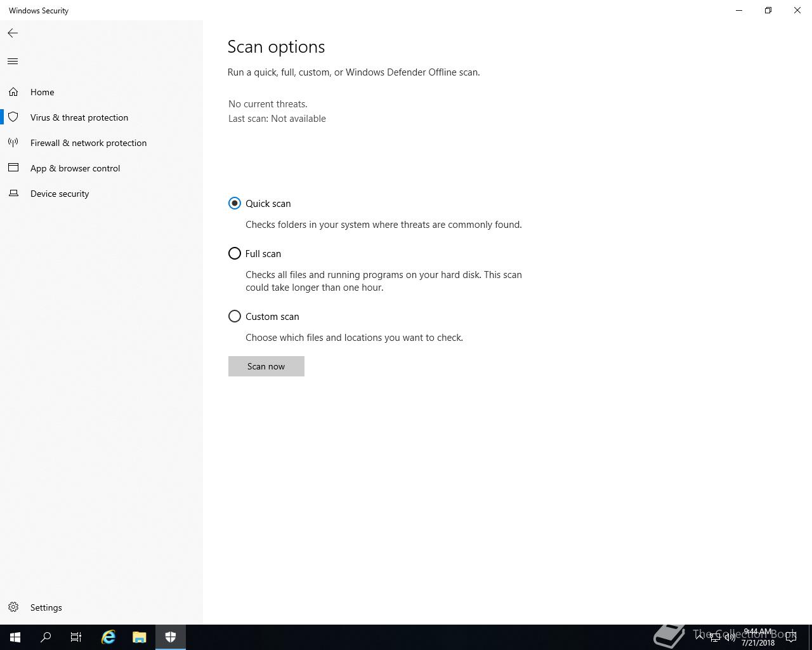Open File Explorer from the taskbar
Viewport: 812px width, 650px height.
click(x=140, y=637)
